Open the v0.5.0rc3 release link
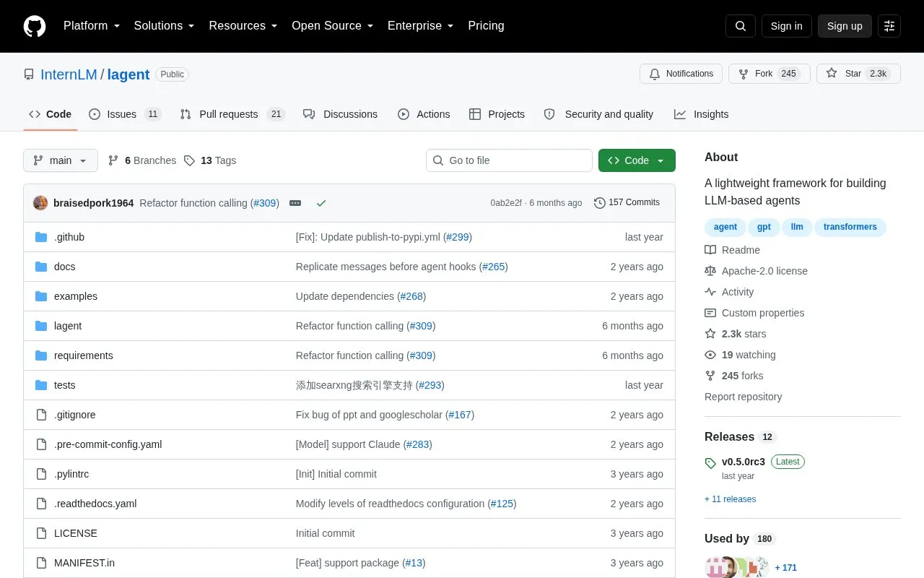 744,462
